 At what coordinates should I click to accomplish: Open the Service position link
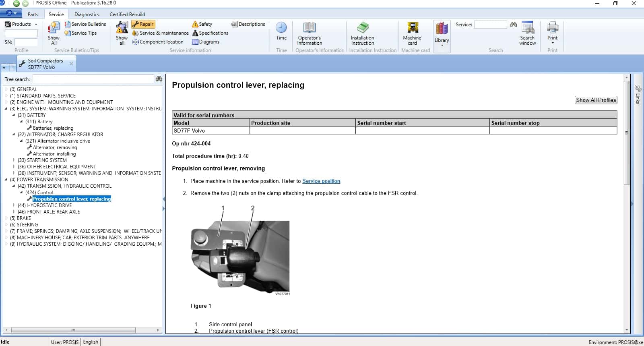321,181
